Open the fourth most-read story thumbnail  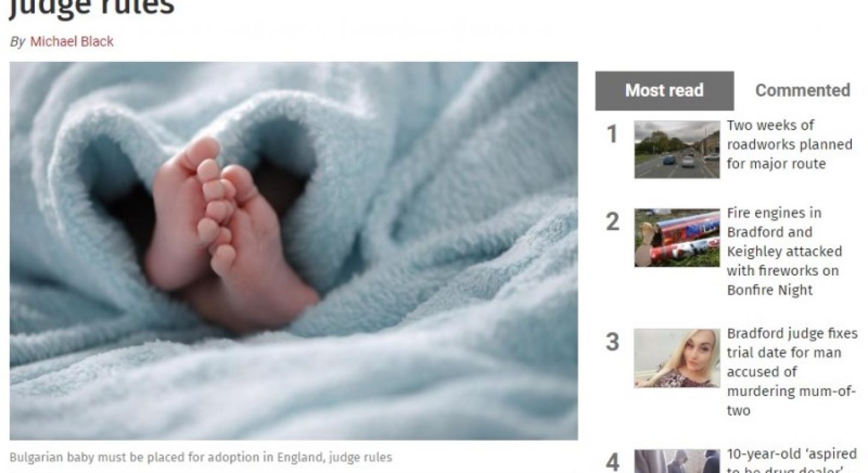(x=677, y=461)
